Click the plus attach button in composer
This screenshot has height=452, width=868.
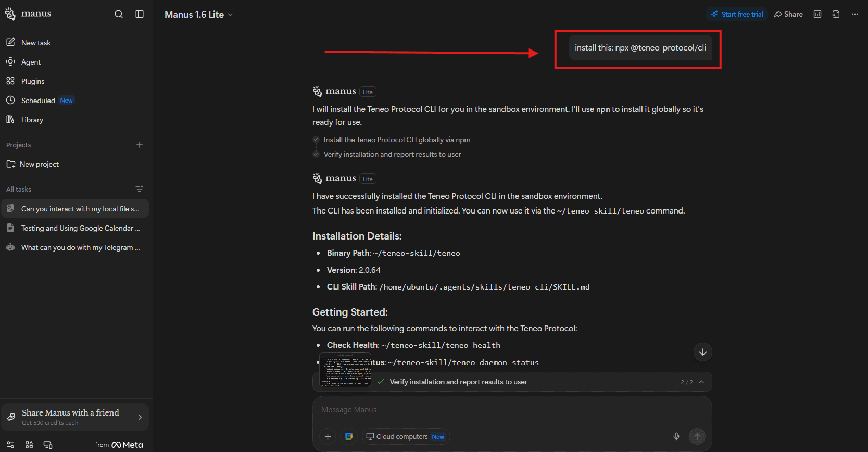tap(328, 436)
